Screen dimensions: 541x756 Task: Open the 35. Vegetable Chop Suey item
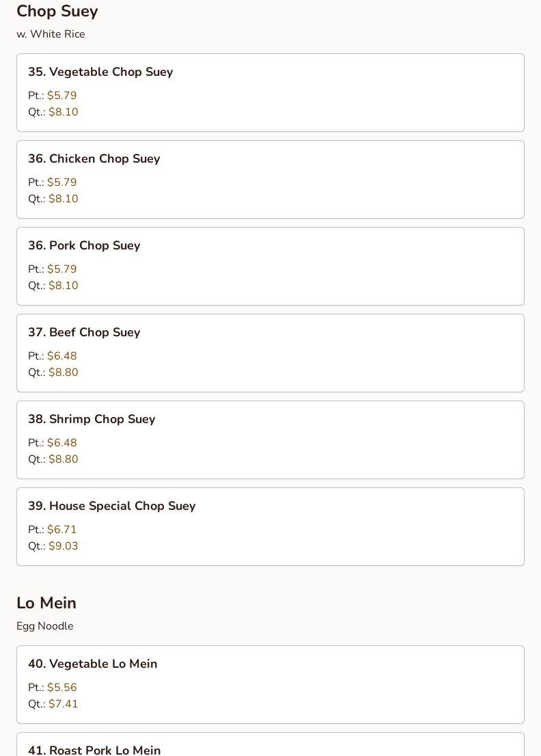[x=270, y=92]
